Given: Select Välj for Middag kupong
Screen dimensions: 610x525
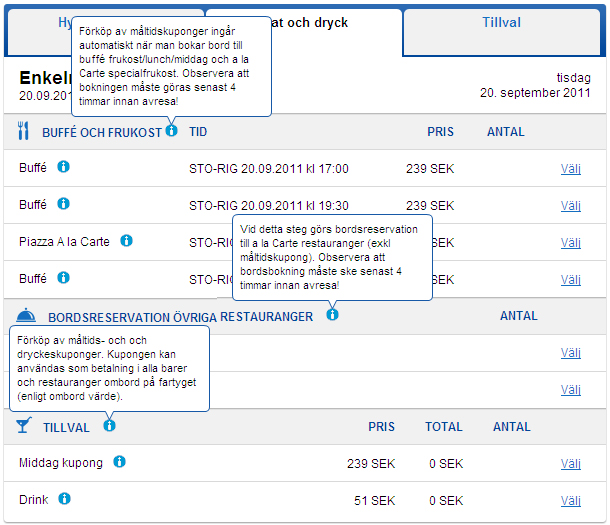Looking at the screenshot, I should point(570,463).
